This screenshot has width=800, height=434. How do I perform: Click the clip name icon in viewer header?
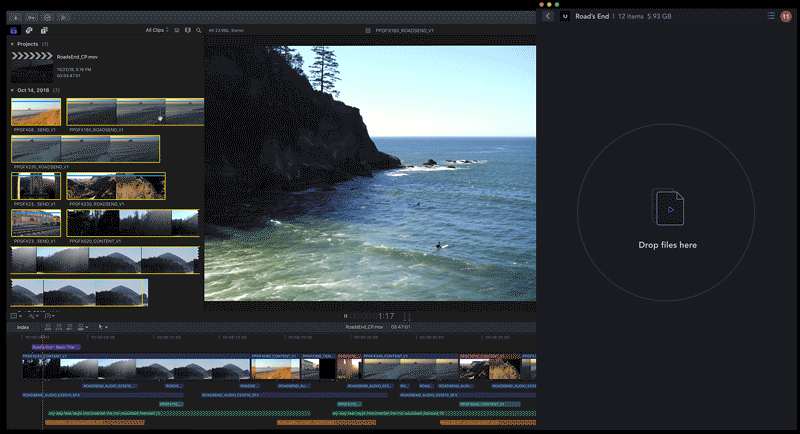368,31
